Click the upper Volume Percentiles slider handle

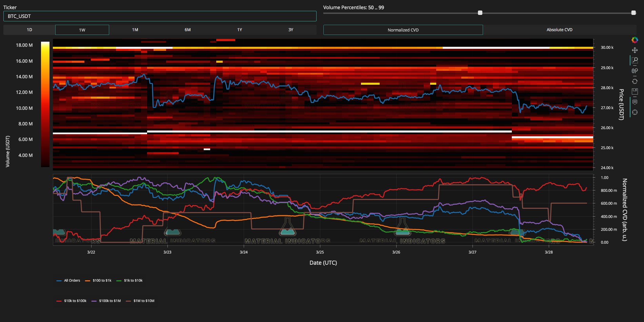tap(633, 13)
